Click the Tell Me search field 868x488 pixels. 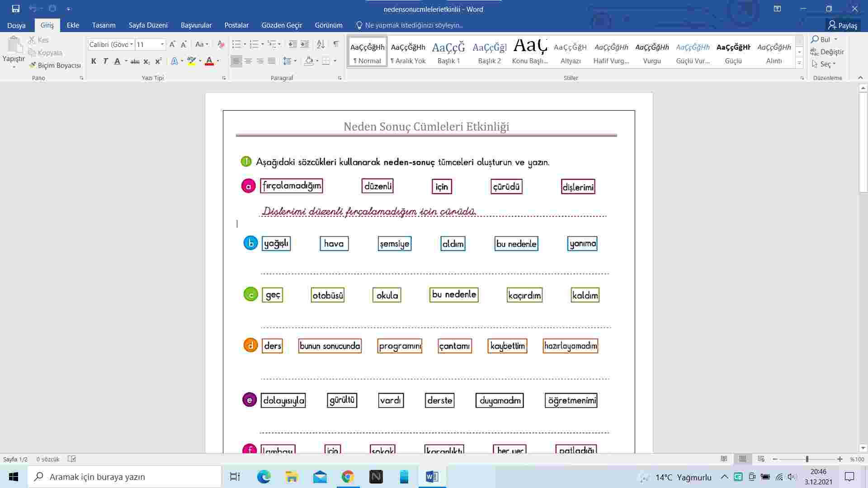[410, 25]
